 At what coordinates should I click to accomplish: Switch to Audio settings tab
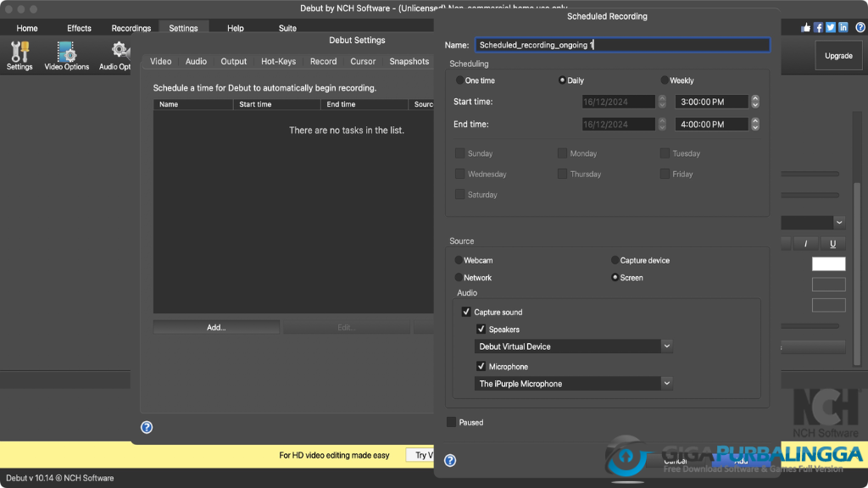(x=196, y=61)
